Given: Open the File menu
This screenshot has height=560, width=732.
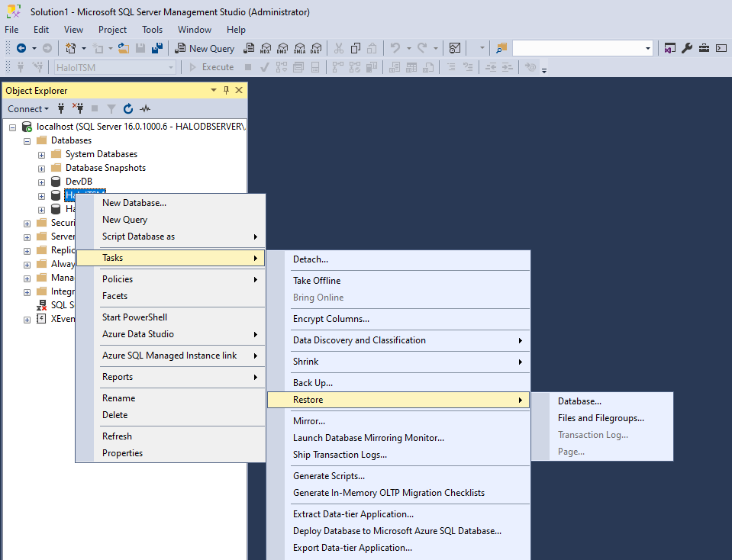Looking at the screenshot, I should pos(11,30).
